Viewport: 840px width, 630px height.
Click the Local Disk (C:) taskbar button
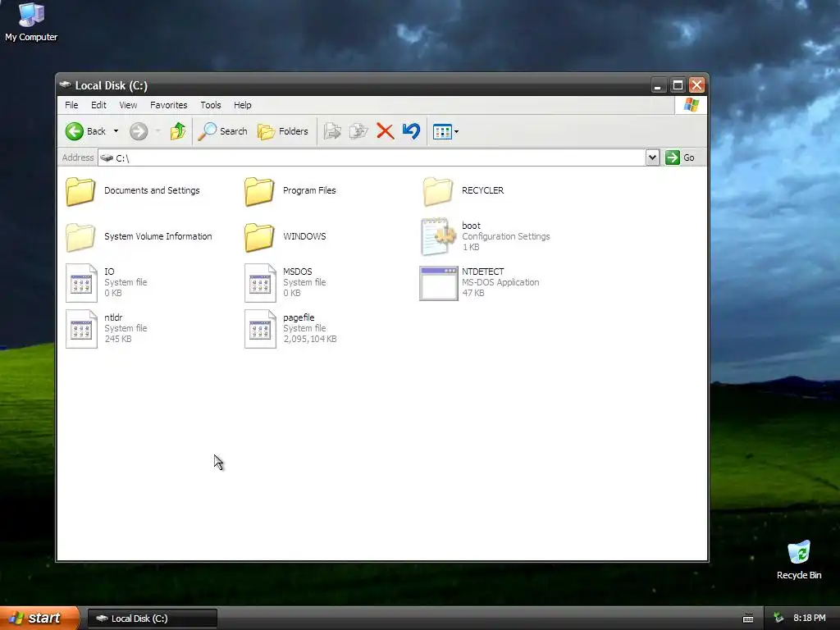pos(152,619)
